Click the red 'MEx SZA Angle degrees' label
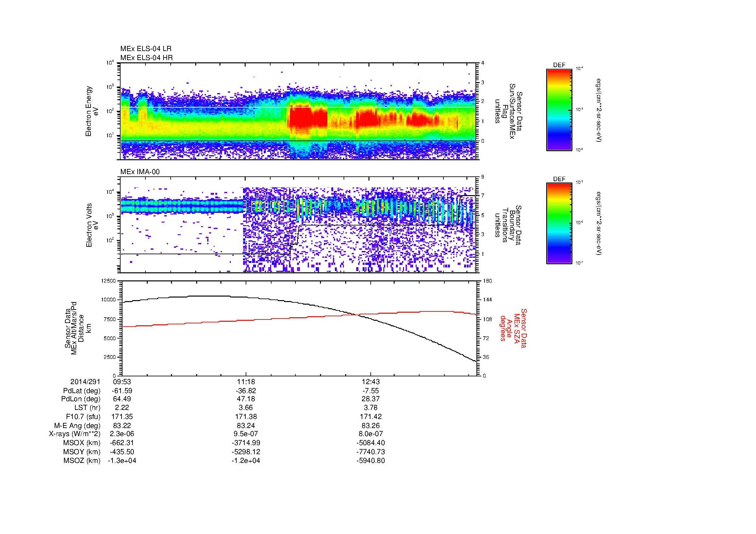Image resolution: width=756 pixels, height=534 pixels. [x=513, y=328]
